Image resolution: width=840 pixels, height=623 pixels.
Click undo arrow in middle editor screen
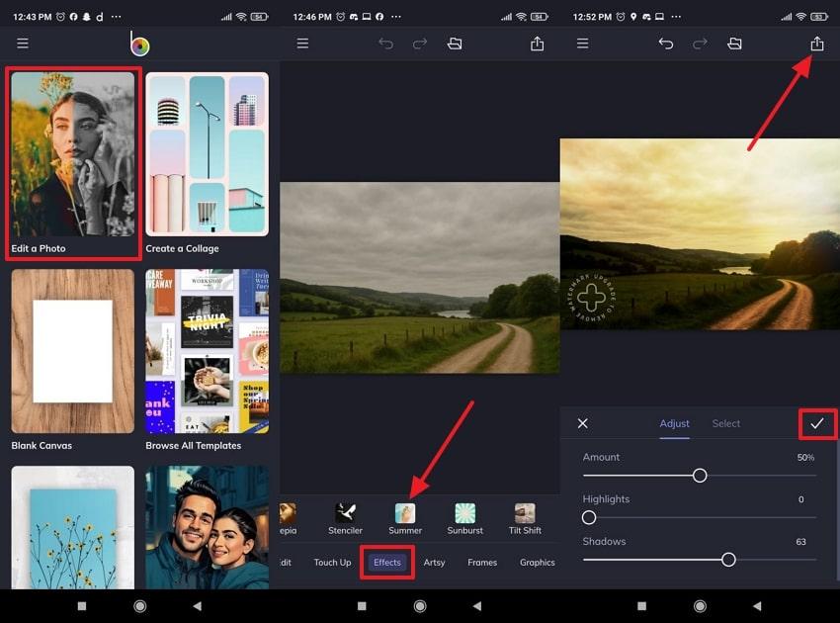tap(385, 43)
